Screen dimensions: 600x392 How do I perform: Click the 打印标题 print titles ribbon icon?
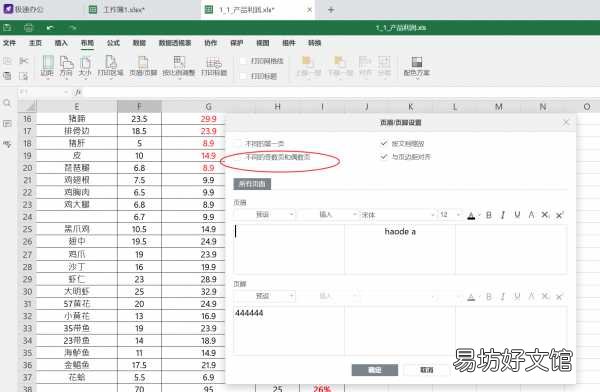point(214,65)
